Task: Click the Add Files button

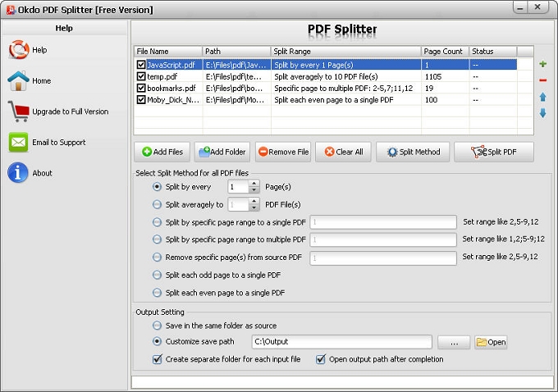Action: pos(162,152)
